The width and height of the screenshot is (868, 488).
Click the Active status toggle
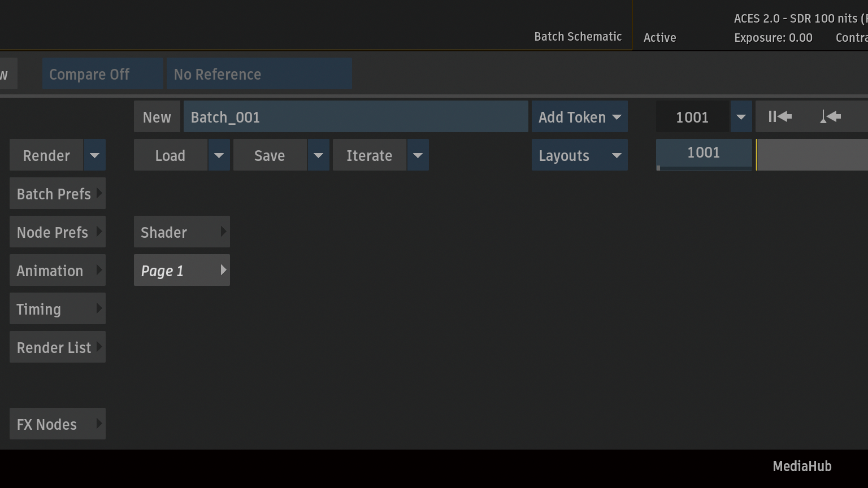(x=659, y=37)
